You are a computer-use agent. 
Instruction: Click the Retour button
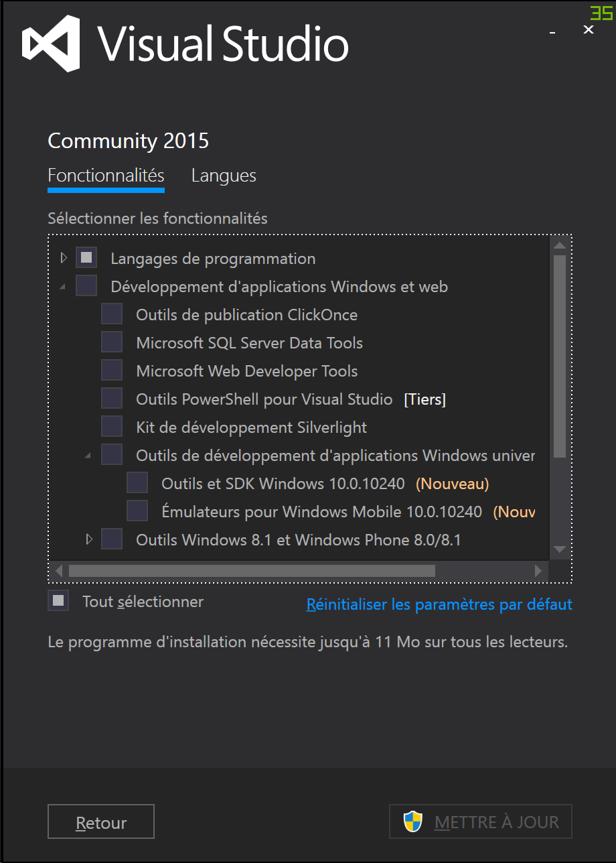coord(101,822)
